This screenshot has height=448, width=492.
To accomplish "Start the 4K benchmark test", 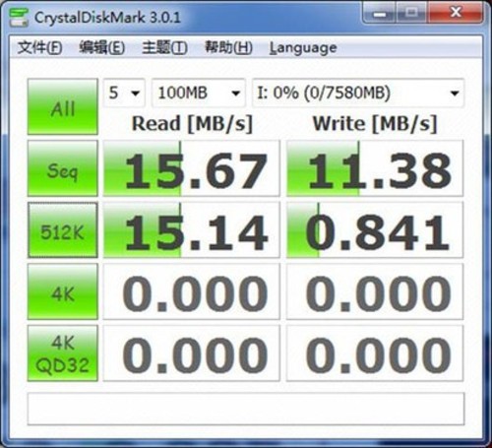I will 63,291.
